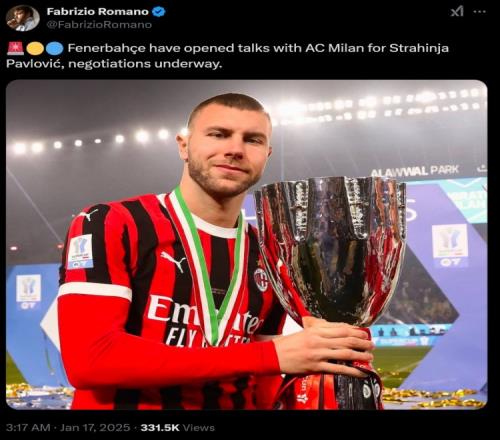Click the blue verified badge

point(159,11)
